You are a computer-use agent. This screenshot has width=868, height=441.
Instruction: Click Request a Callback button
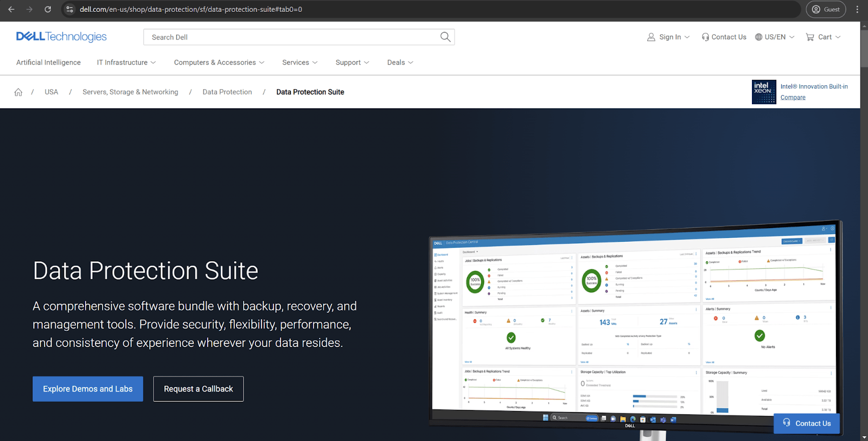[x=198, y=389]
